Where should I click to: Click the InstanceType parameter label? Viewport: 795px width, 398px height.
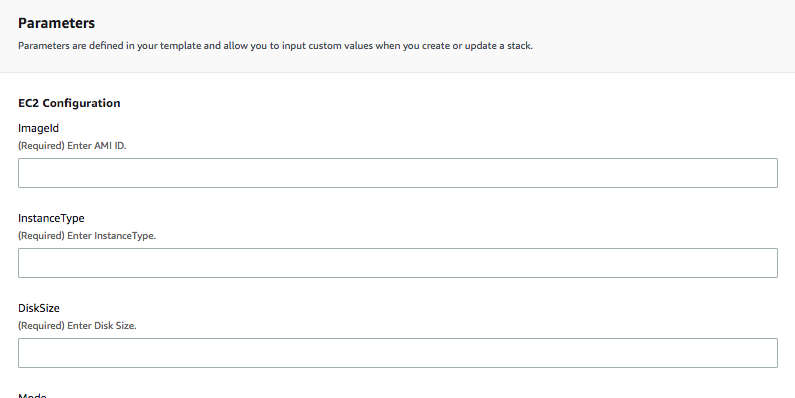[51, 219]
